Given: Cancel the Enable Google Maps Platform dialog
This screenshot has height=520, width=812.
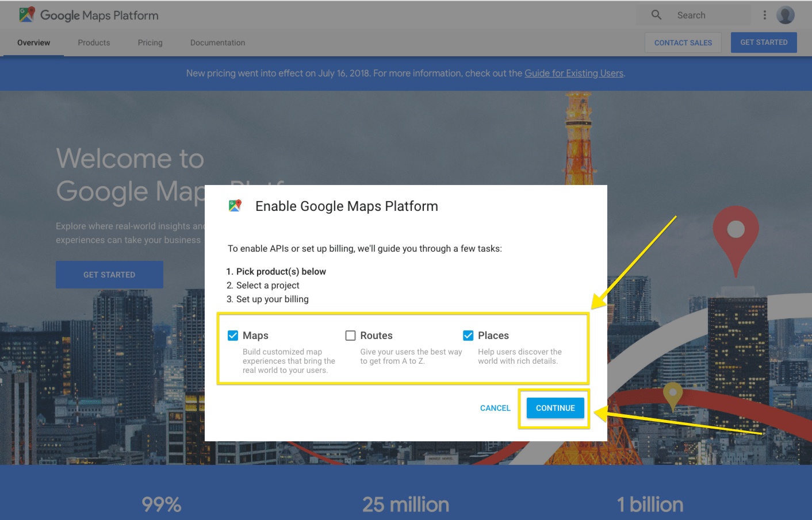Looking at the screenshot, I should pyautogui.click(x=495, y=408).
